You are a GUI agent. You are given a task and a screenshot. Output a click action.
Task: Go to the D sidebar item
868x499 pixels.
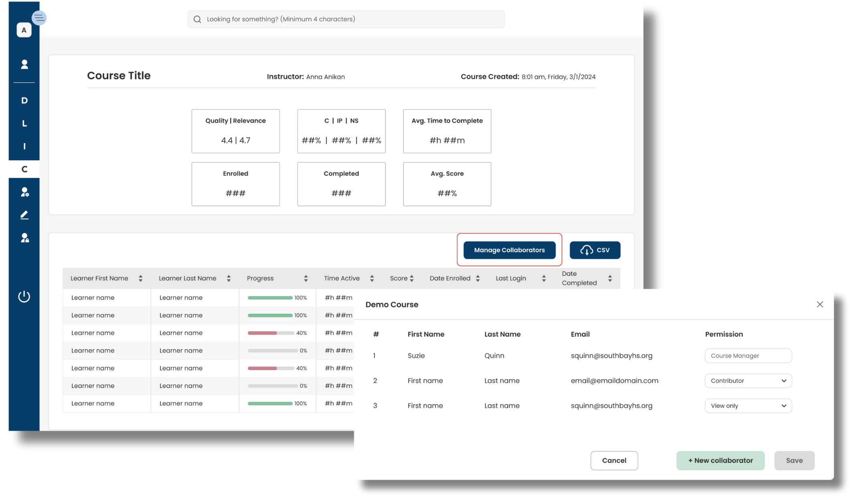point(24,100)
